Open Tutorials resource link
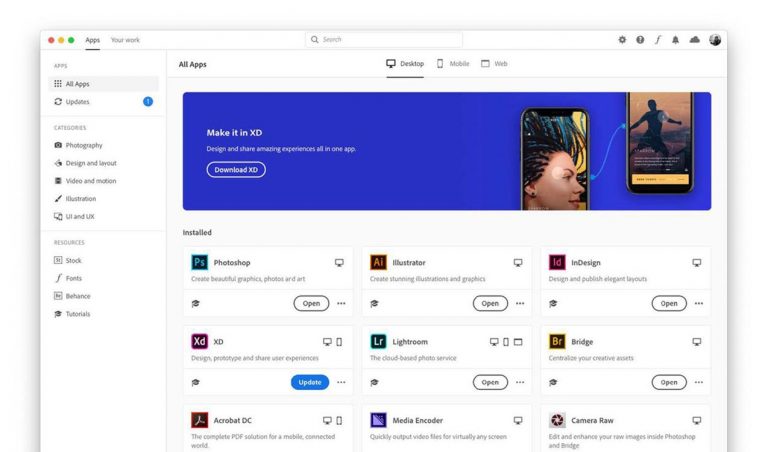 72,314
